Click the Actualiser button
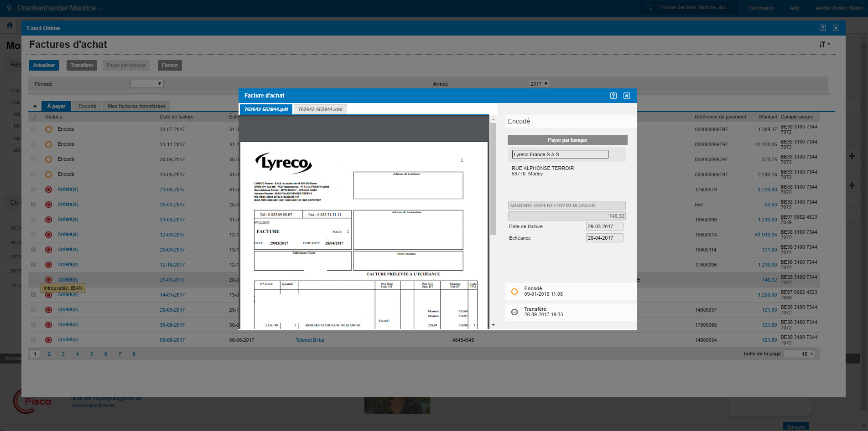The image size is (868, 431). coord(44,65)
